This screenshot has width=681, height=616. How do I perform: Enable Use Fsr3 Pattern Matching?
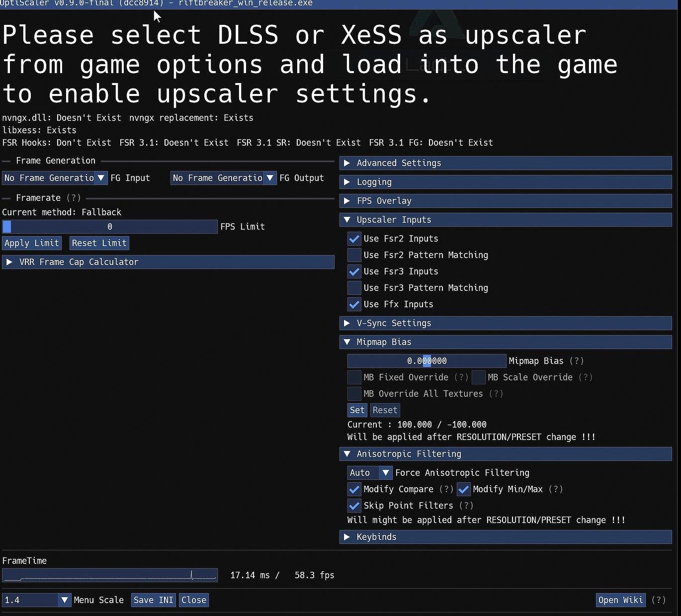click(x=354, y=288)
